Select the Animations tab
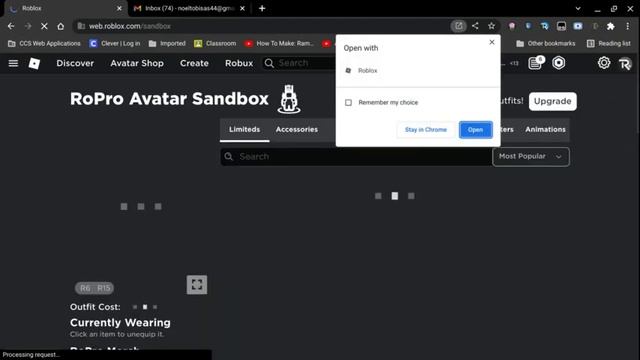Screen dimensions: 640x360 point(545,129)
